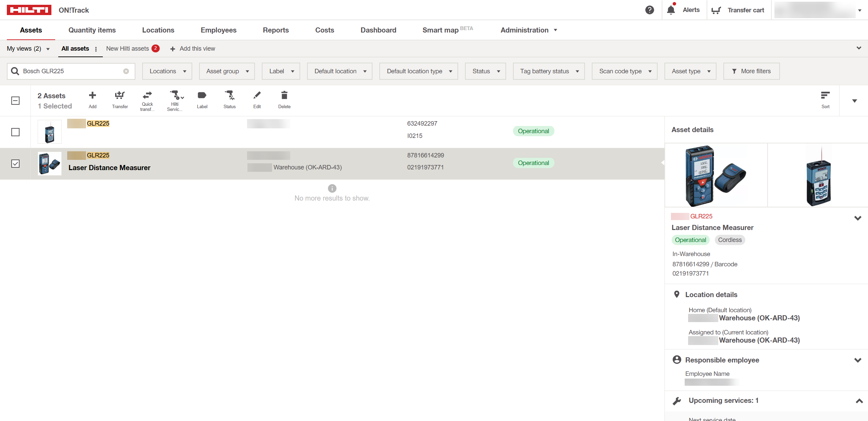
Task: Click the Location details pin icon
Action: pos(676,294)
